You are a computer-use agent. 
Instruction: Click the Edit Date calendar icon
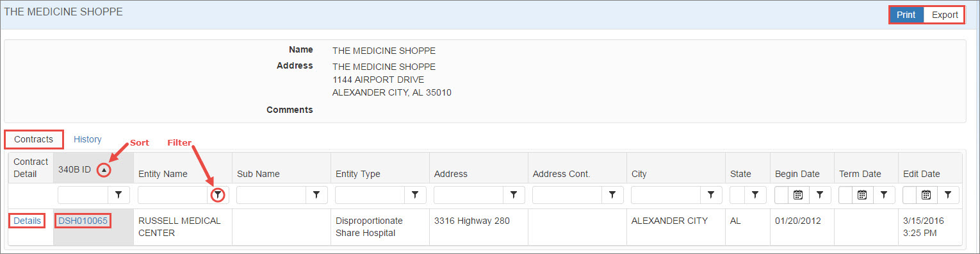click(x=926, y=194)
